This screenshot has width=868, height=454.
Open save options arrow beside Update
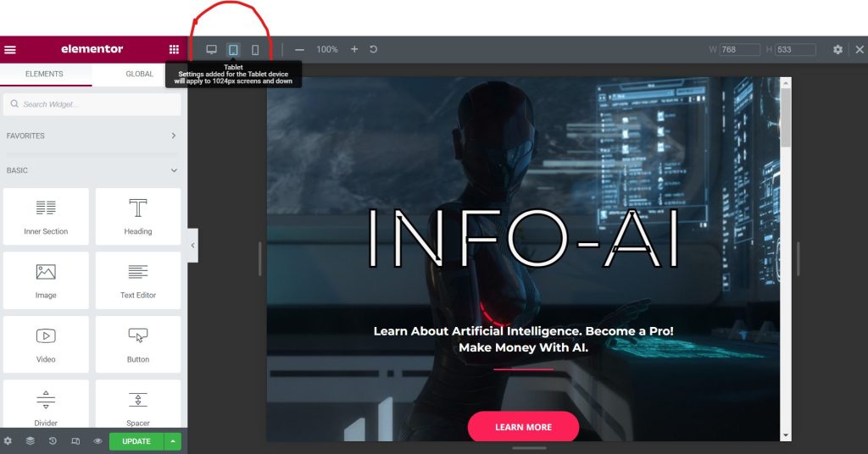coord(173,441)
